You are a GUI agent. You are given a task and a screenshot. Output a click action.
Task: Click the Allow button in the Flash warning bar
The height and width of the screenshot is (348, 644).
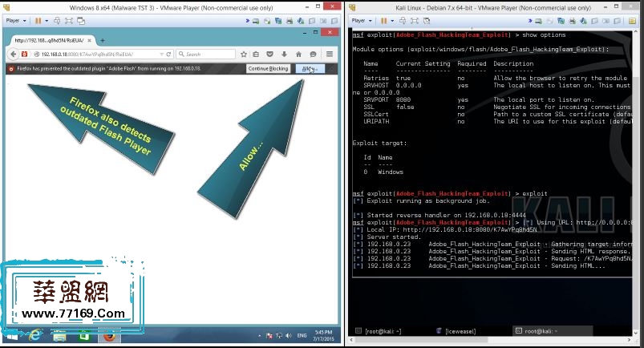click(x=310, y=69)
